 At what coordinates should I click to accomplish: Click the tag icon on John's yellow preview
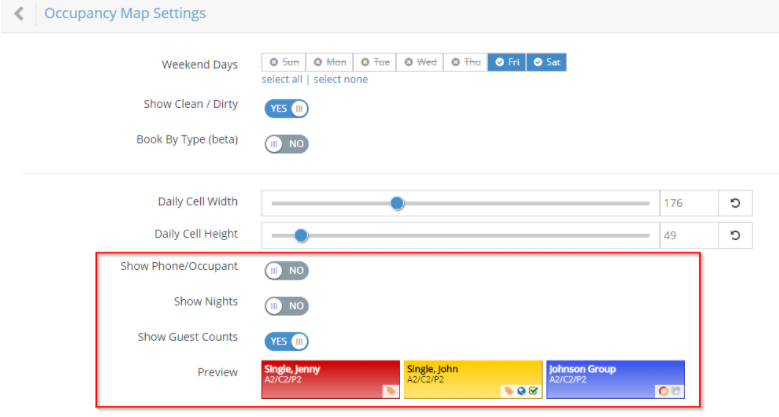pyautogui.click(x=509, y=391)
